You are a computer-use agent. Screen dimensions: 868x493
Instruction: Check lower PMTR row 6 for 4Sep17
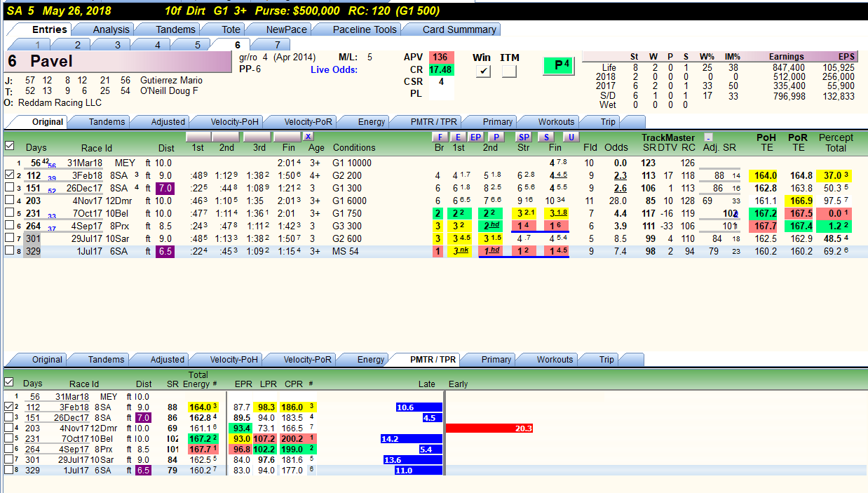click(x=9, y=448)
